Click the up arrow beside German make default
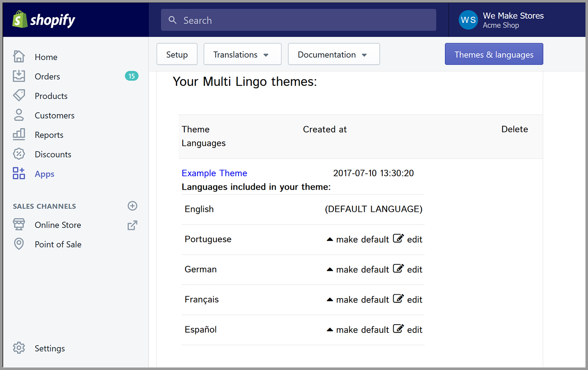This screenshot has height=370, width=588. click(330, 270)
